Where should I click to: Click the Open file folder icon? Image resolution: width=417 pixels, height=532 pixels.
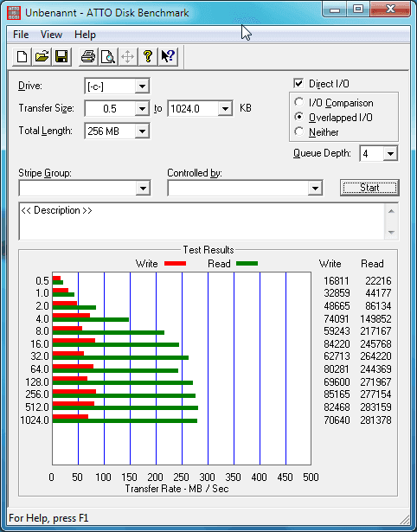[42, 57]
